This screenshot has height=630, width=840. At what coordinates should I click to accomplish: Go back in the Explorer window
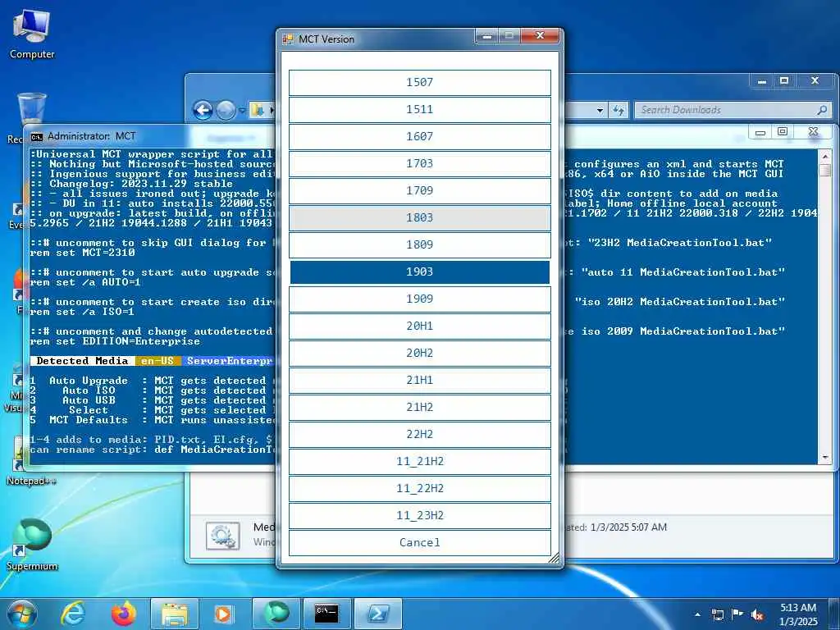(203, 111)
